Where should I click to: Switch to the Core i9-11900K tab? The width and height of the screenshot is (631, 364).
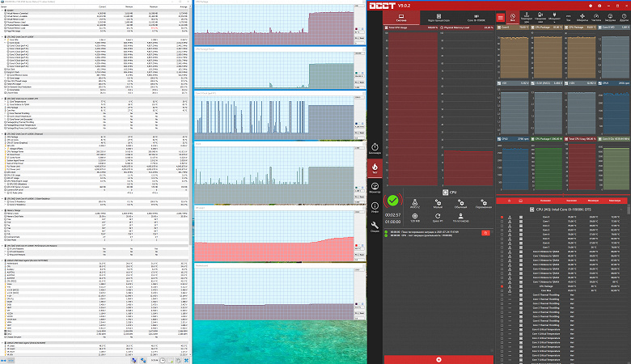[x=476, y=18]
